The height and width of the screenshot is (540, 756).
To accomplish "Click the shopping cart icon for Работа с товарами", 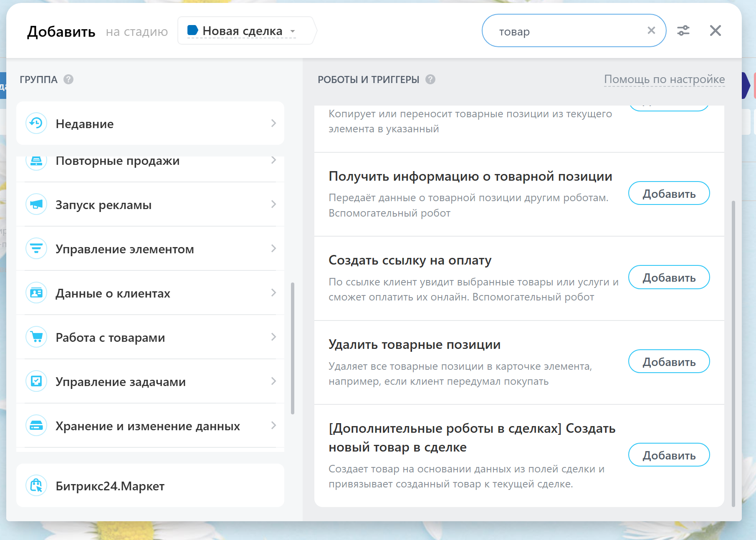I will [x=36, y=337].
